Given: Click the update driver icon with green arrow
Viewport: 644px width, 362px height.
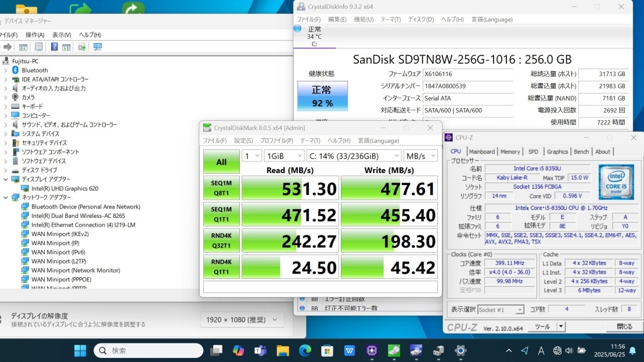Looking at the screenshot, I should tap(82, 47).
